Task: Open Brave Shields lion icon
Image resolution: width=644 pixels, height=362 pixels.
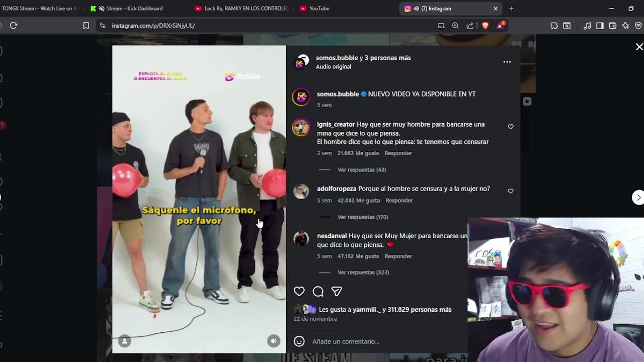Action: (485, 26)
